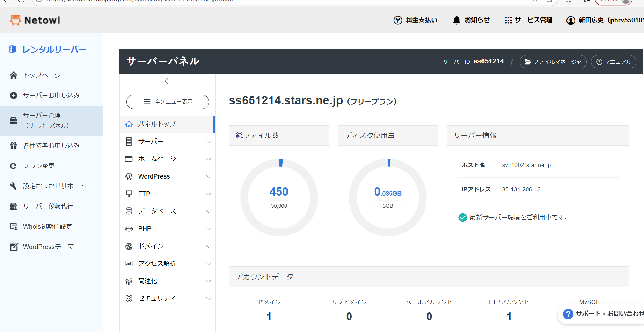
Task: Click the PHP badge icon
Action: click(129, 229)
